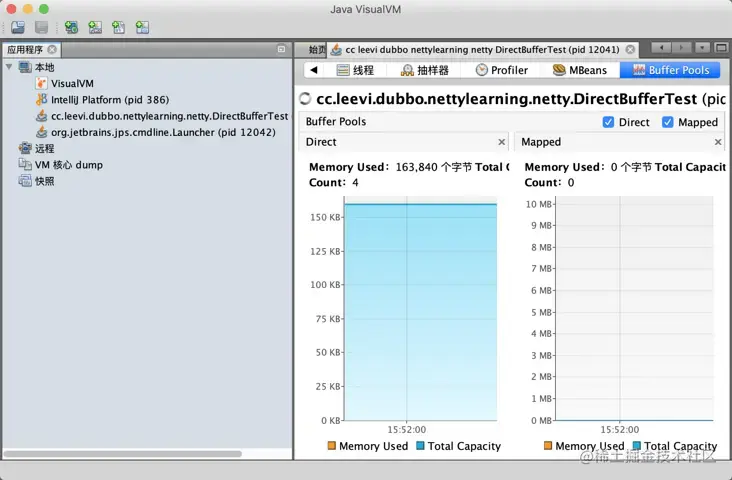Click the Java icon next to Launcher entry
The height and width of the screenshot is (480, 732).
point(42,132)
